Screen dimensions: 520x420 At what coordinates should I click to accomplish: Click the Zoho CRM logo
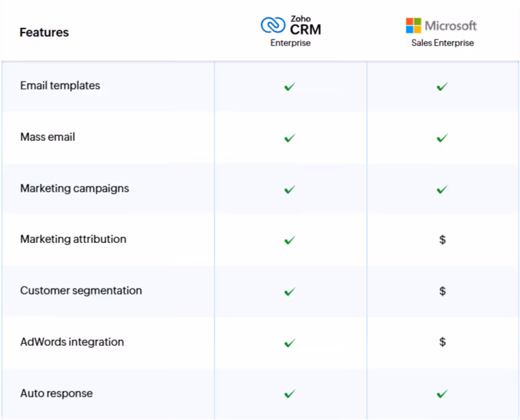[291, 25]
